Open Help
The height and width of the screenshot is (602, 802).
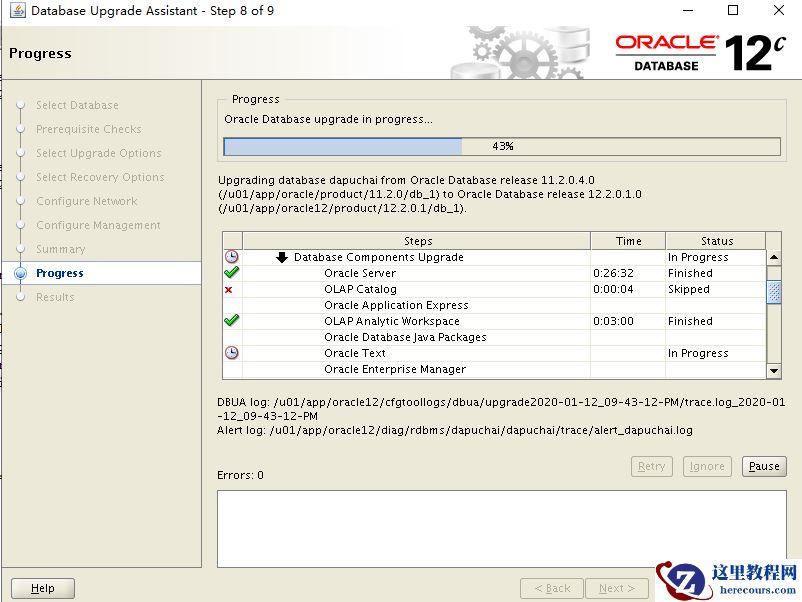43,588
